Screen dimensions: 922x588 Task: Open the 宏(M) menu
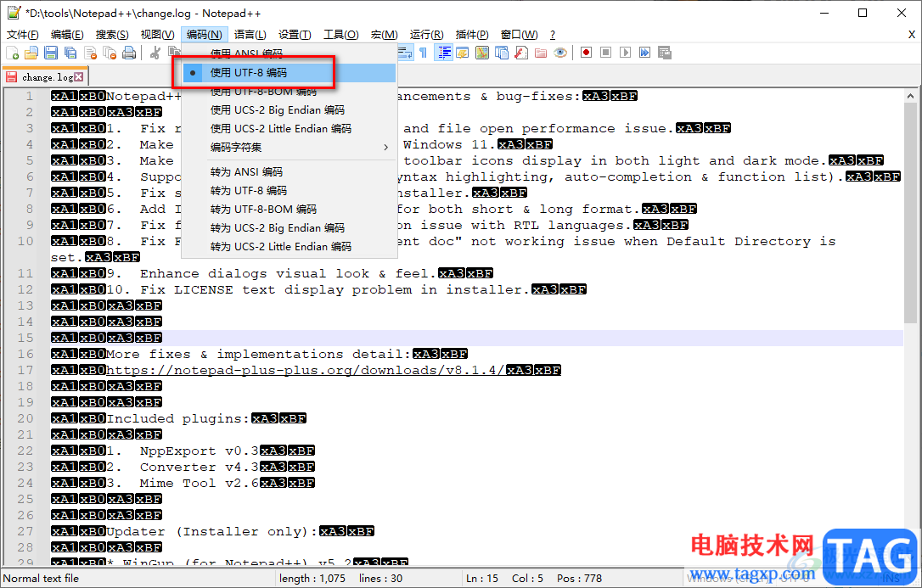click(x=384, y=35)
